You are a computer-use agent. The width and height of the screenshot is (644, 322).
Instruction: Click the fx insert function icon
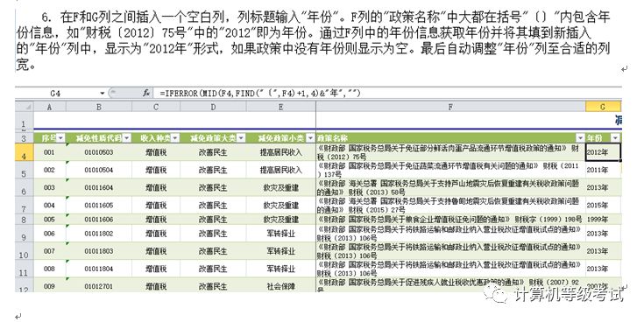(x=146, y=94)
